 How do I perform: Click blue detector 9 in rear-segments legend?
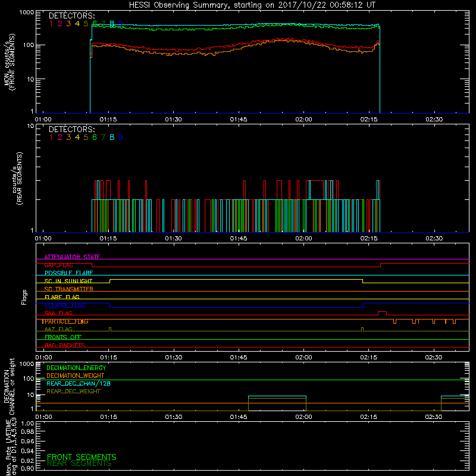click(121, 137)
